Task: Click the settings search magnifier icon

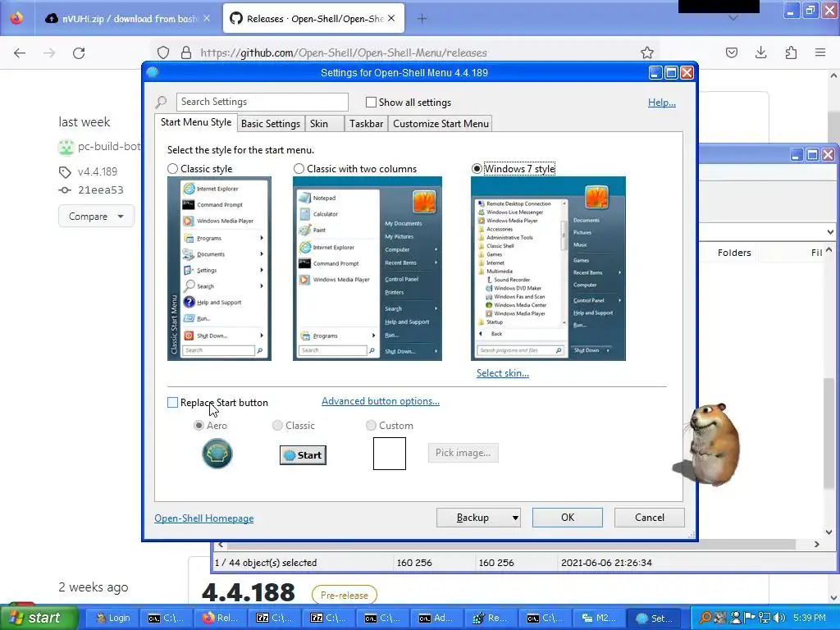Action: tap(162, 101)
